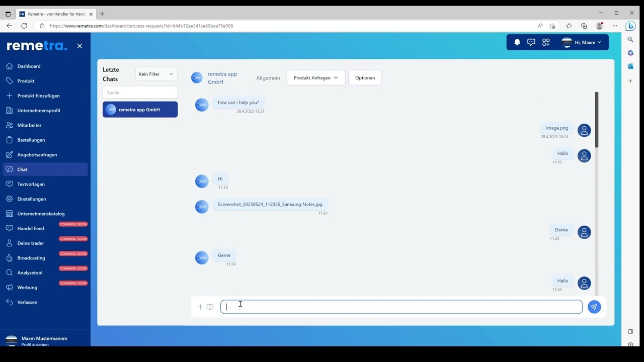This screenshot has width=644, height=362.
Task: Close the Remetra browser tab
Action: tap(91, 14)
